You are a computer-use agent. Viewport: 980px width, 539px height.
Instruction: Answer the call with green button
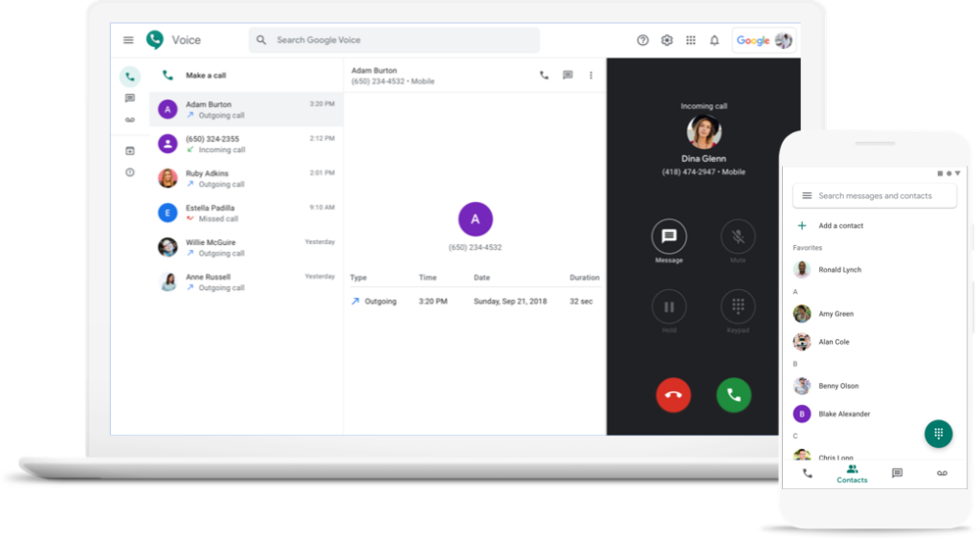pyautogui.click(x=734, y=394)
